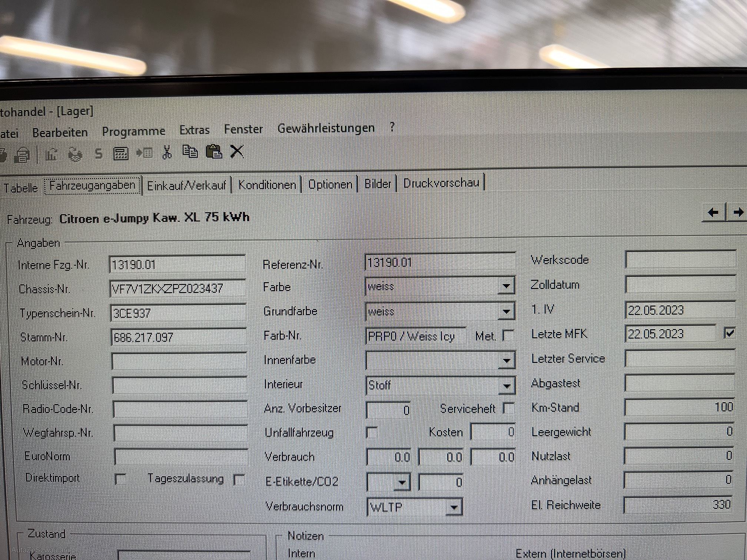Click the Chassis-Nr. field

point(178,289)
